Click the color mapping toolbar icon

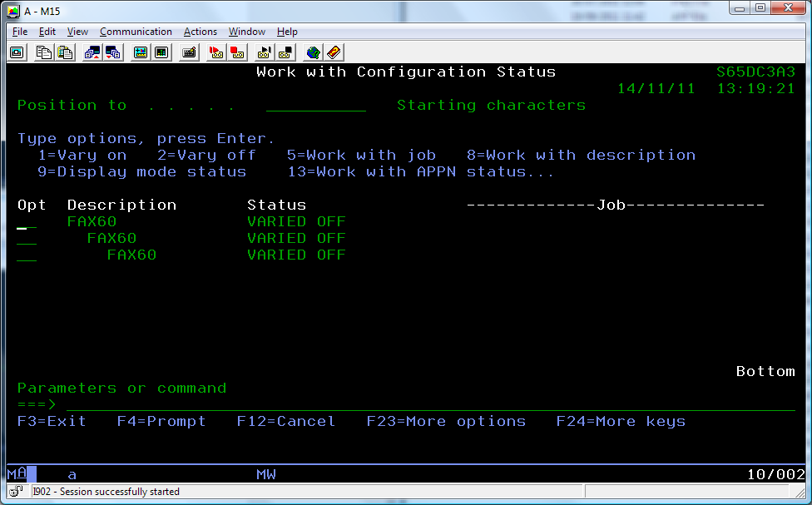(x=161, y=52)
